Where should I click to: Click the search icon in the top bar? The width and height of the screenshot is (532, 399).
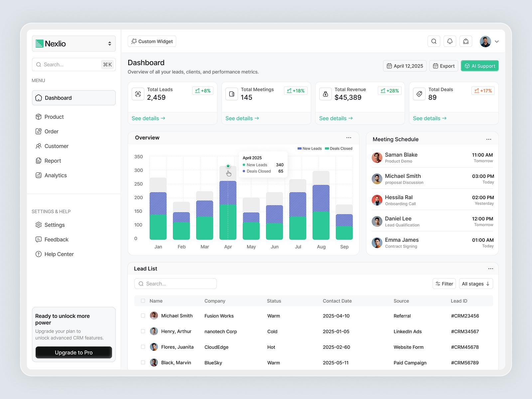tap(434, 41)
